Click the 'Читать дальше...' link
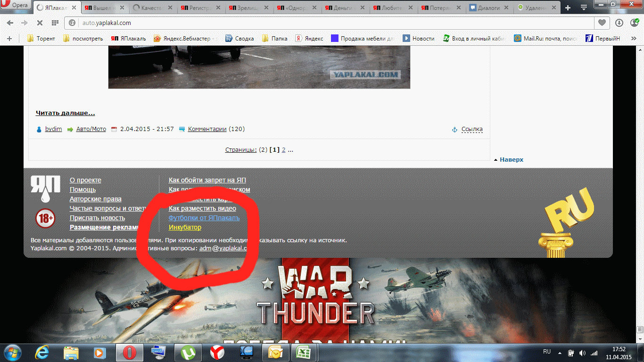The width and height of the screenshot is (644, 362). tap(66, 113)
